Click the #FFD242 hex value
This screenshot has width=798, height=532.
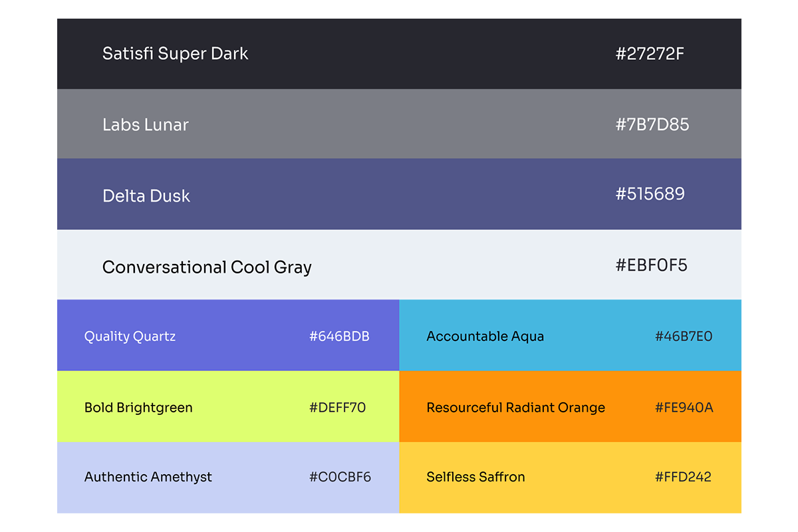click(x=684, y=477)
